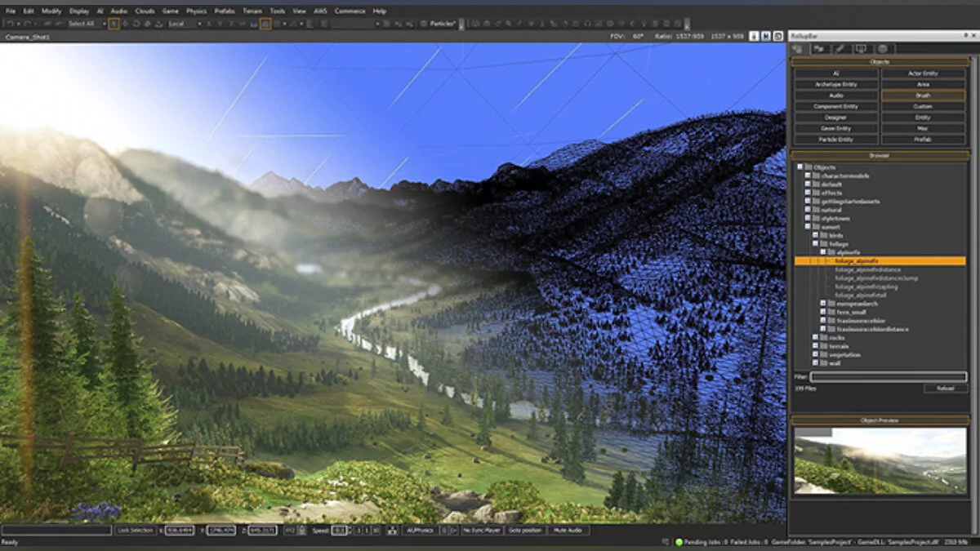Collapse the Browser rollup header
980x551 pixels.
point(879,155)
